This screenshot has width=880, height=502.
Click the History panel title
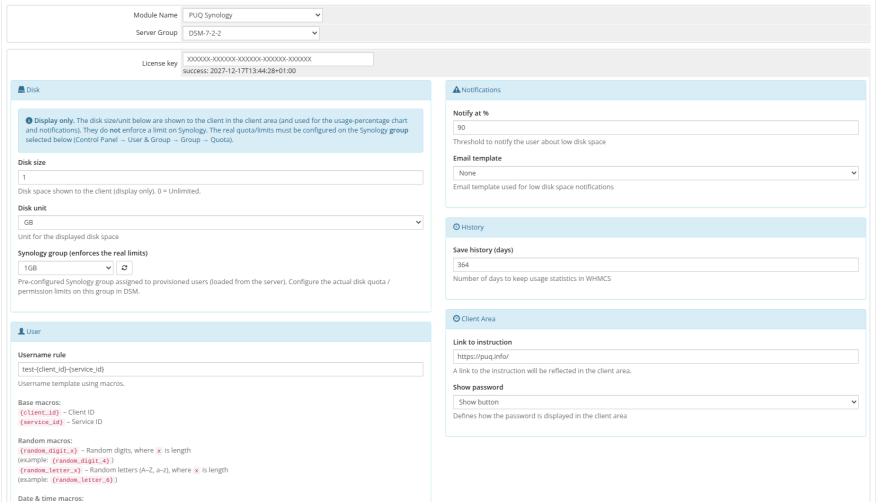coord(472,227)
